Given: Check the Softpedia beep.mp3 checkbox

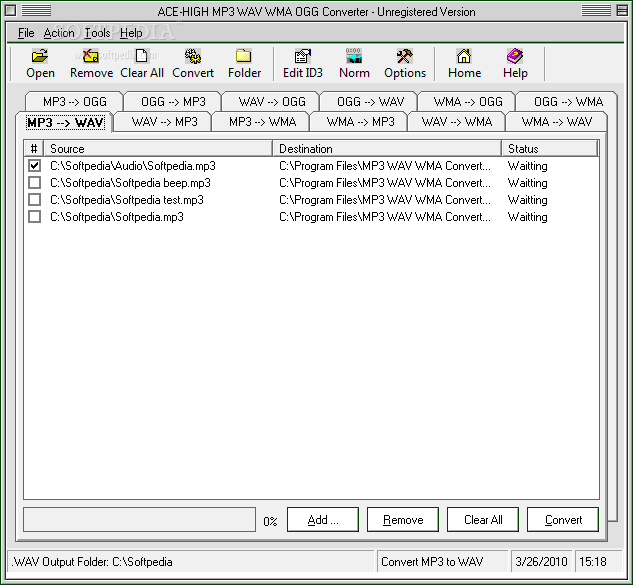Looking at the screenshot, I should pos(35,182).
